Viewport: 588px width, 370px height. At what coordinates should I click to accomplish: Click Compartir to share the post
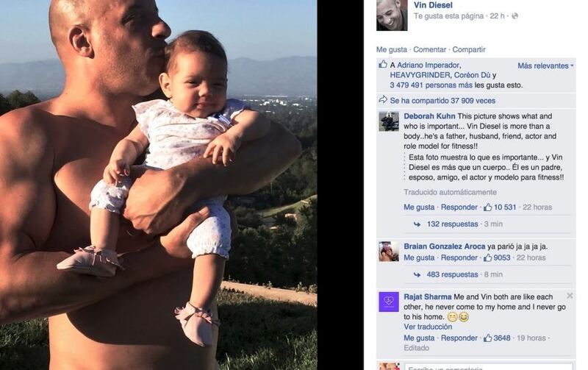[469, 49]
